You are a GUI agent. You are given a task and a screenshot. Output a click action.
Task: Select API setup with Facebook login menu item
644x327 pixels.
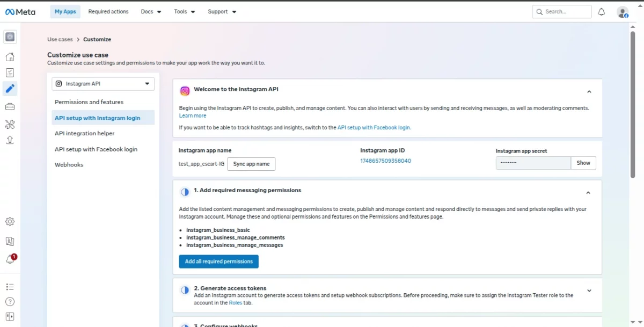(x=96, y=149)
